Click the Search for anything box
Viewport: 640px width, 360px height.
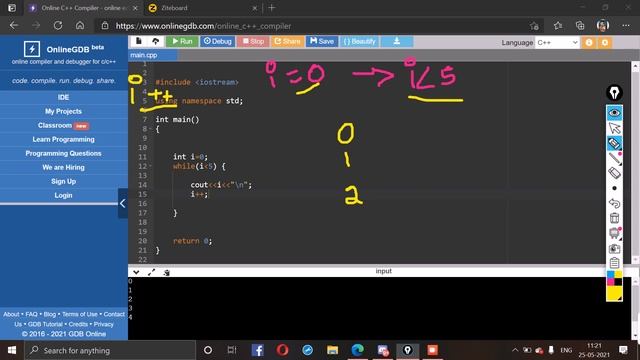pos(109,350)
